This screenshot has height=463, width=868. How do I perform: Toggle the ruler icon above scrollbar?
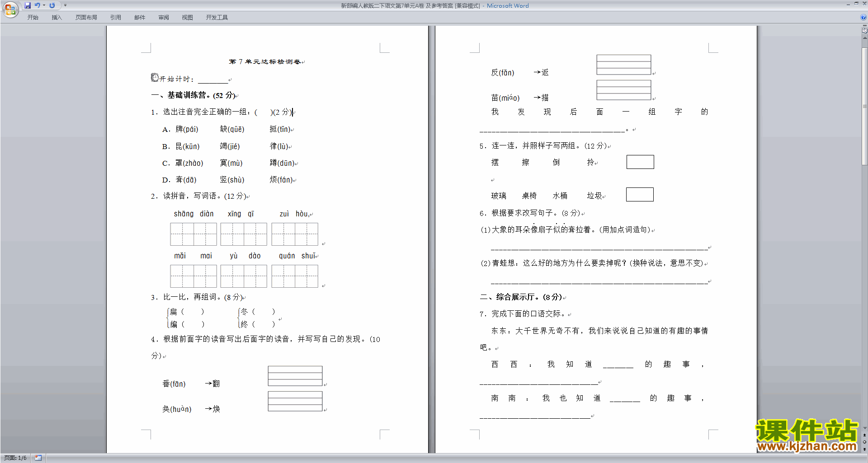(865, 30)
